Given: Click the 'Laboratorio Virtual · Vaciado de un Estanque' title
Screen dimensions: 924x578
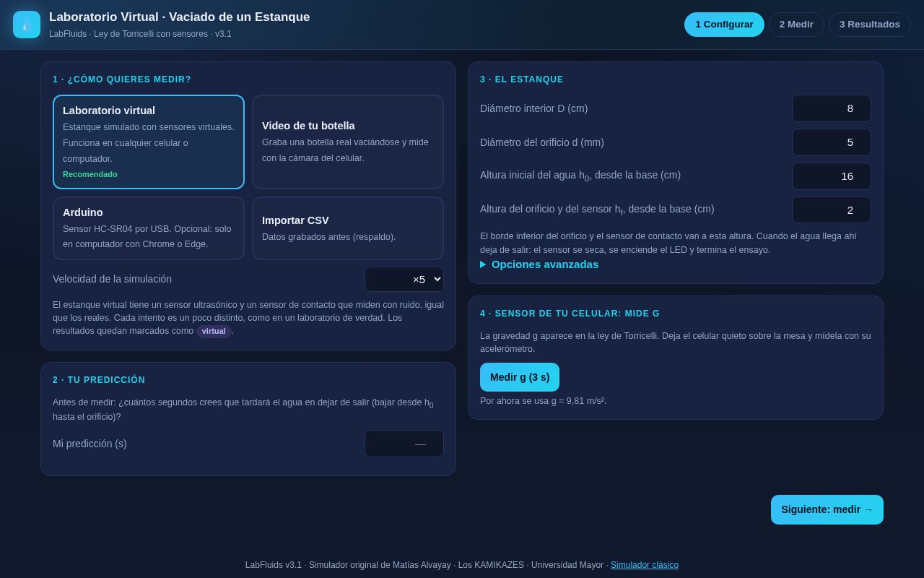Looking at the screenshot, I should 180,17.
